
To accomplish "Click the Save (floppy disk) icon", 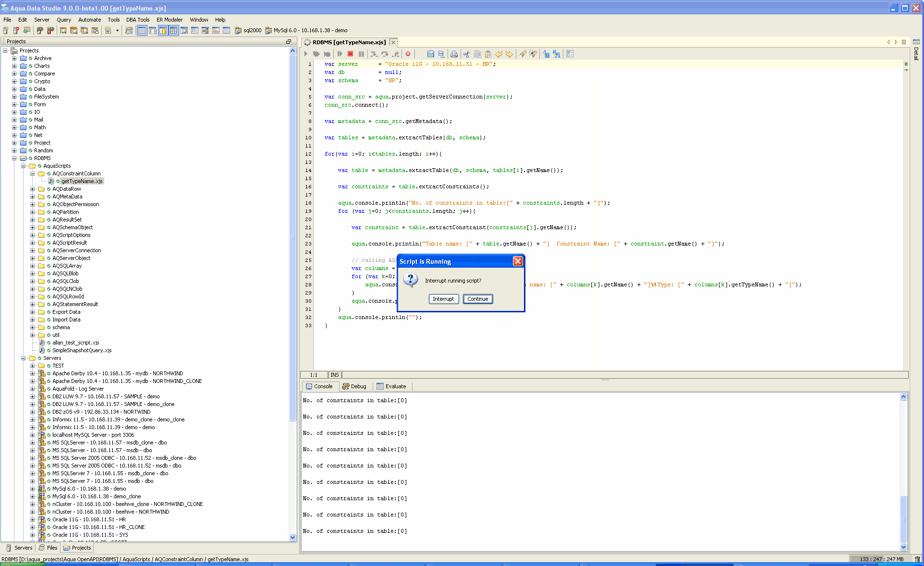I will click(430, 54).
